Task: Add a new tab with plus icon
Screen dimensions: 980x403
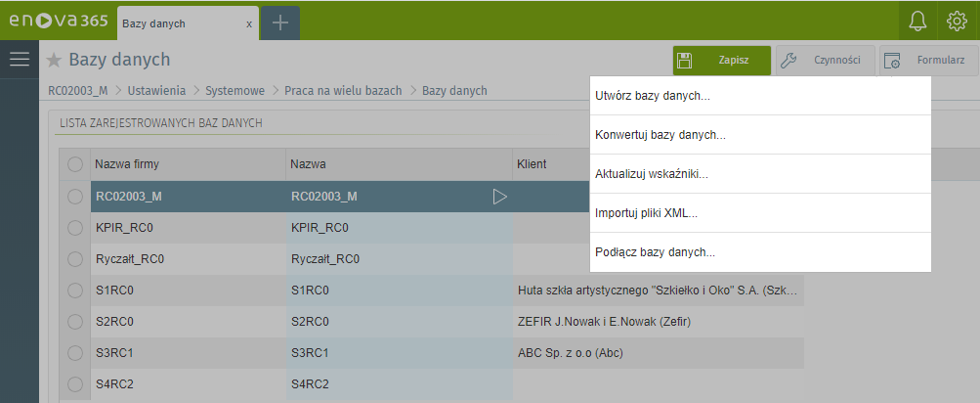Action: [x=280, y=22]
